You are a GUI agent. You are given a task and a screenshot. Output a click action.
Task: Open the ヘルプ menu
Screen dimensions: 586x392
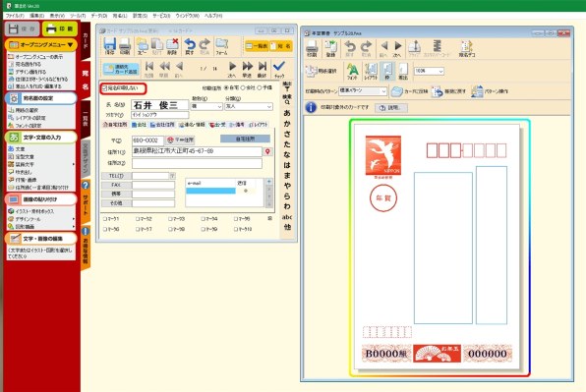click(x=213, y=16)
